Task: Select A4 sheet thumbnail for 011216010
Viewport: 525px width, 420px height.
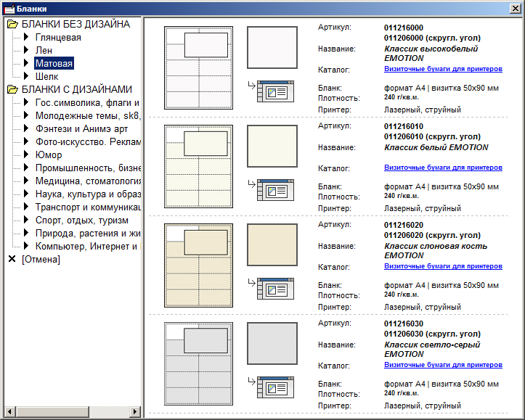Action: click(198, 167)
